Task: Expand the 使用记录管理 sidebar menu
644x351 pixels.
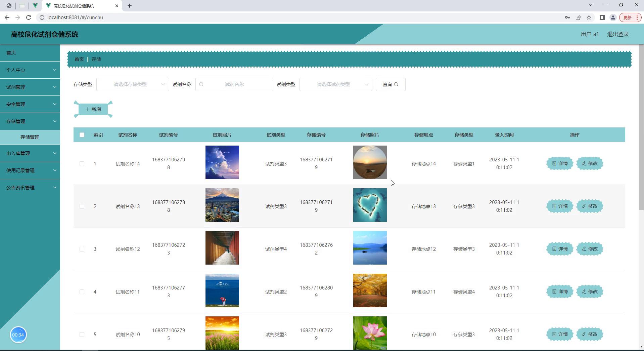Action: [30, 170]
